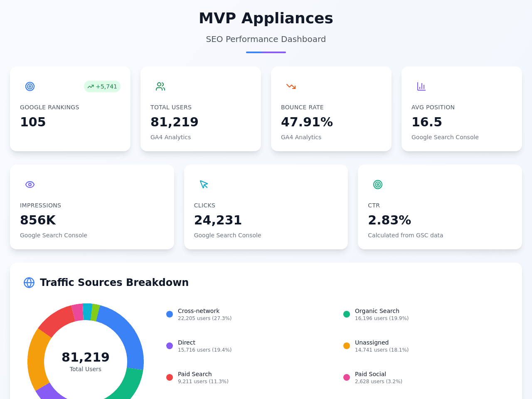Click 'GA4 Analytics' under Total Users

point(171,137)
